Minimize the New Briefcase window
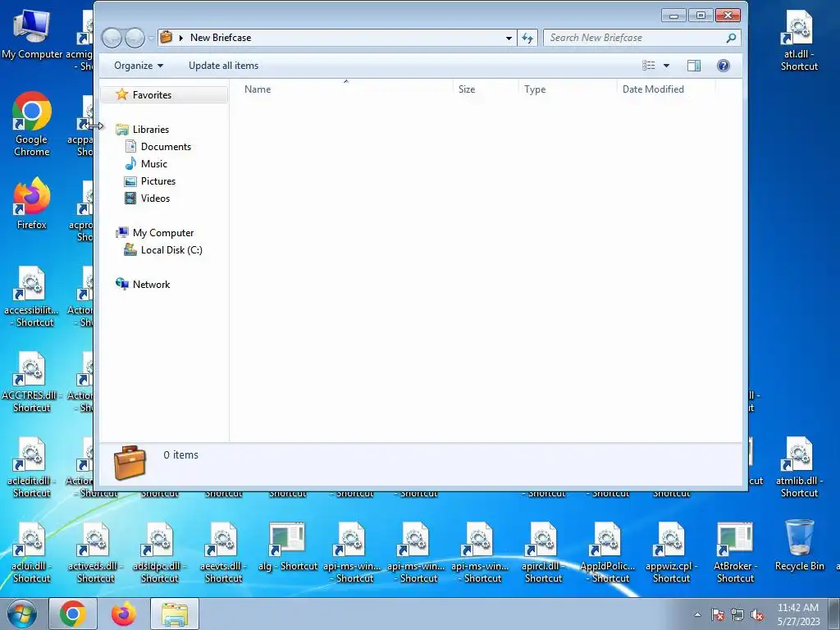 click(674, 16)
